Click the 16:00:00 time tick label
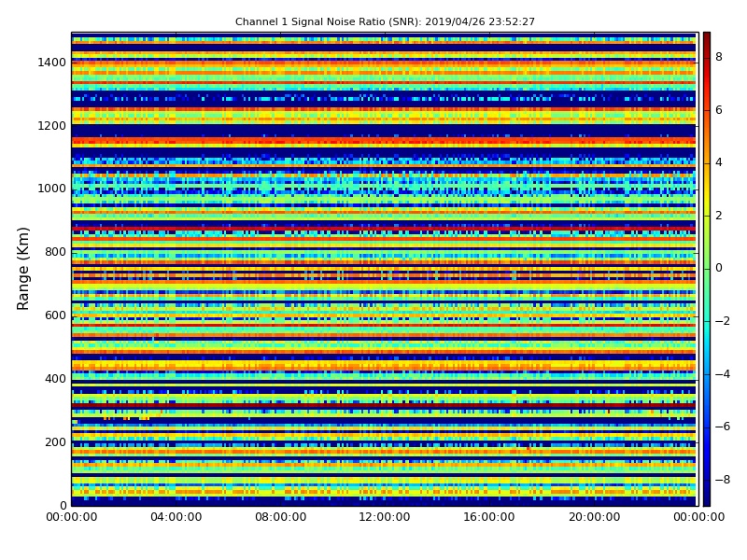 (489, 517)
